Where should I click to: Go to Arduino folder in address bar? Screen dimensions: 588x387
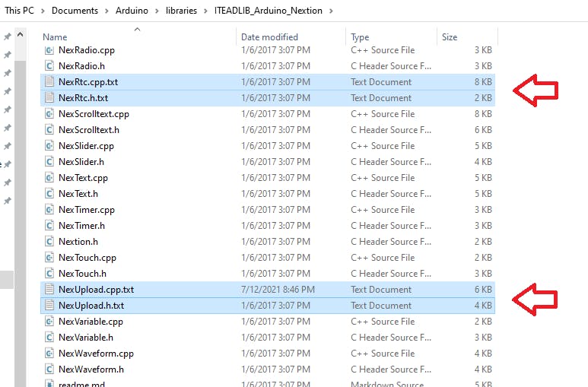coord(132,11)
